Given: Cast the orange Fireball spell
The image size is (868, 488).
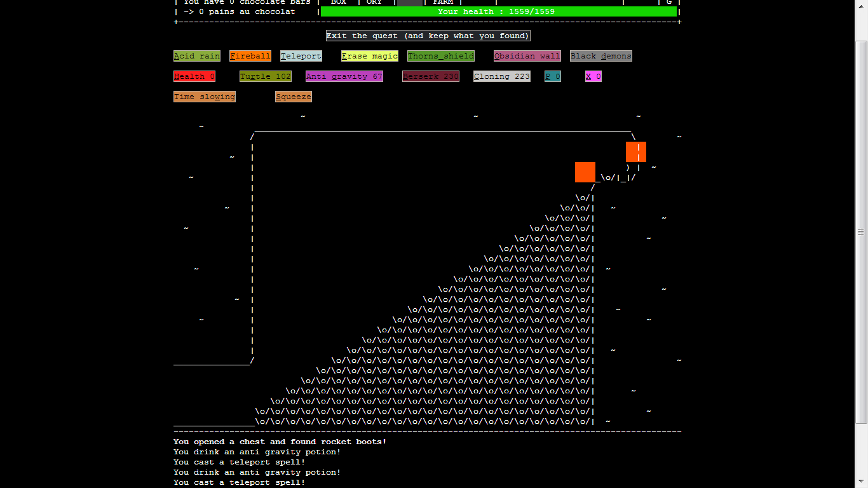Looking at the screenshot, I should (250, 56).
